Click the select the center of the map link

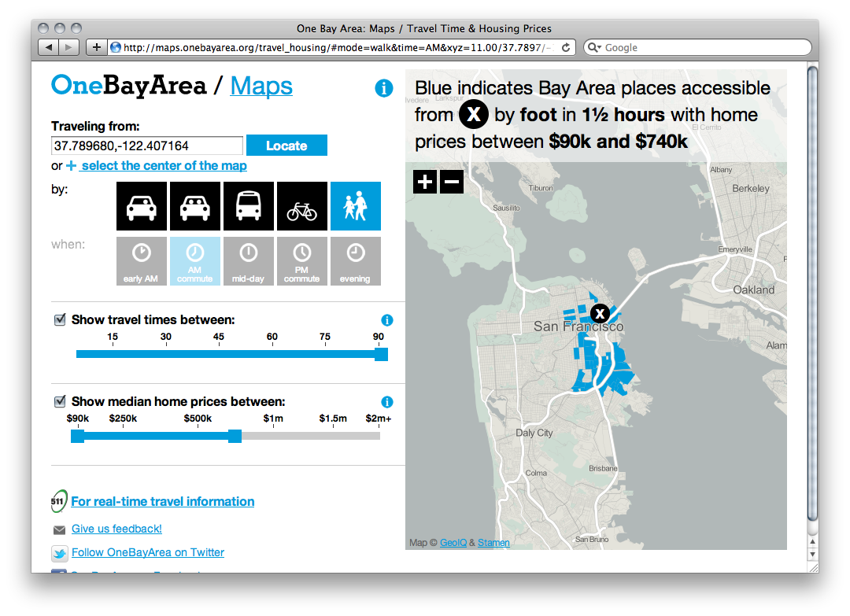click(164, 165)
